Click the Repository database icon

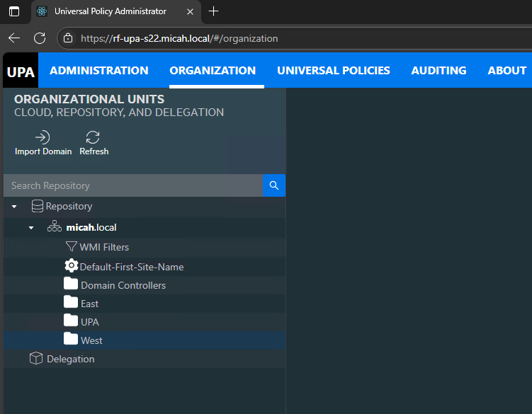(x=38, y=207)
